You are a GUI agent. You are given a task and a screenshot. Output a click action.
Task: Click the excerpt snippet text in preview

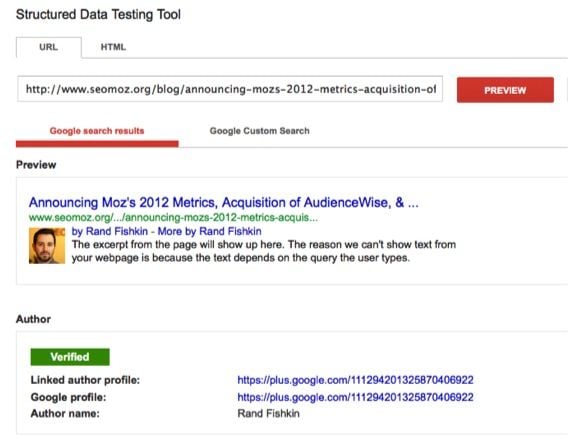pos(264,251)
